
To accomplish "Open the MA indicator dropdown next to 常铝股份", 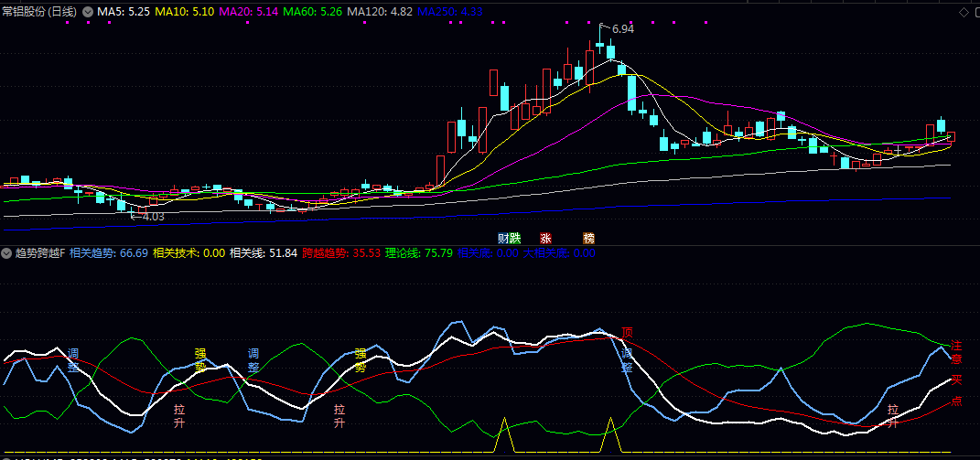I will [88, 12].
